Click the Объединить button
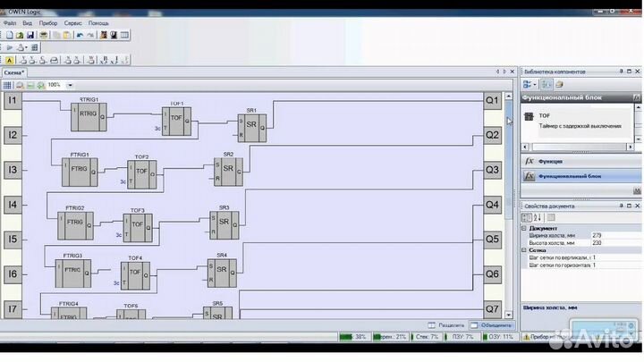This screenshot has height=362, width=644. (492, 325)
